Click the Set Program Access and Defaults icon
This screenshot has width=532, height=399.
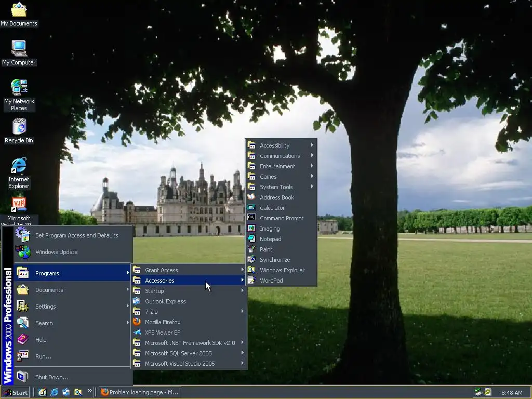coord(23,235)
